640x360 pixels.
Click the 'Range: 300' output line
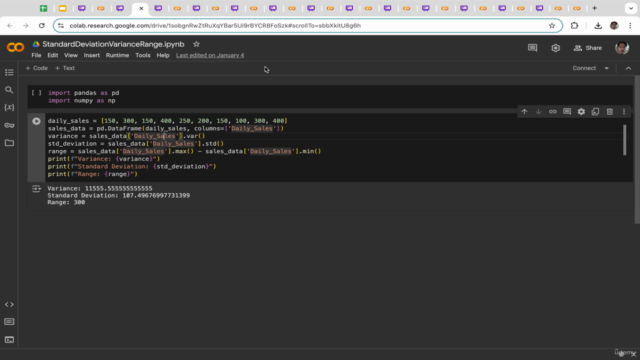(x=66, y=202)
